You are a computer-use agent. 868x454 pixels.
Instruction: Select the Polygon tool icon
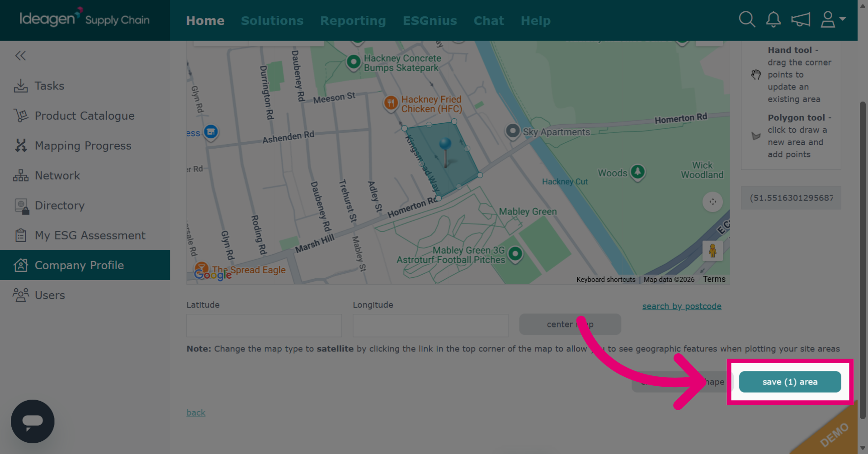tap(756, 136)
